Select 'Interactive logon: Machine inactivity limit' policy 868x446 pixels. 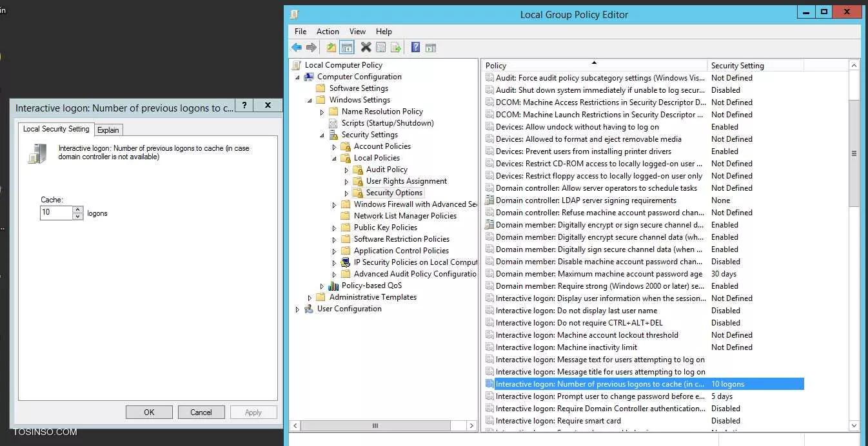pos(566,347)
